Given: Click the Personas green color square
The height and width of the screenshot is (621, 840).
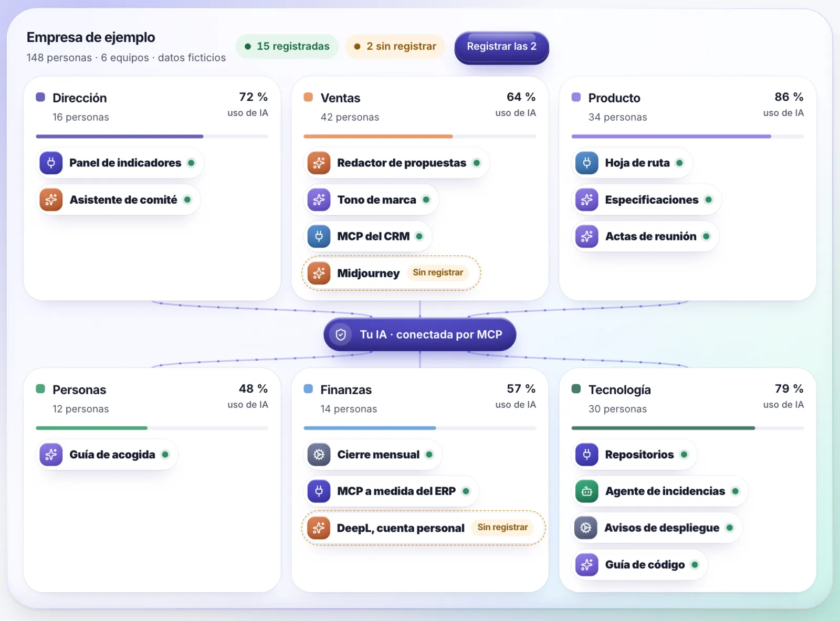Looking at the screenshot, I should pos(40,389).
